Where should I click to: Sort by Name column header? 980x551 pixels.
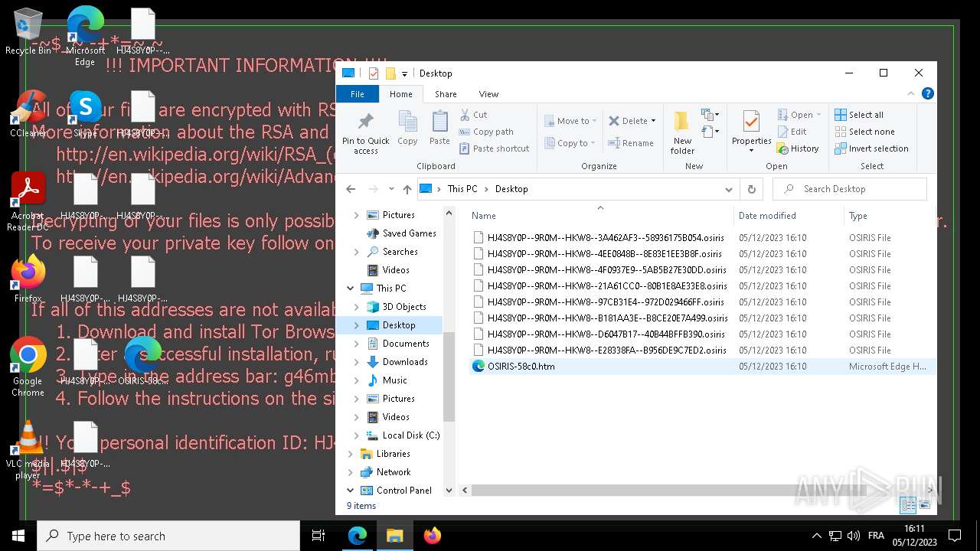click(x=599, y=216)
